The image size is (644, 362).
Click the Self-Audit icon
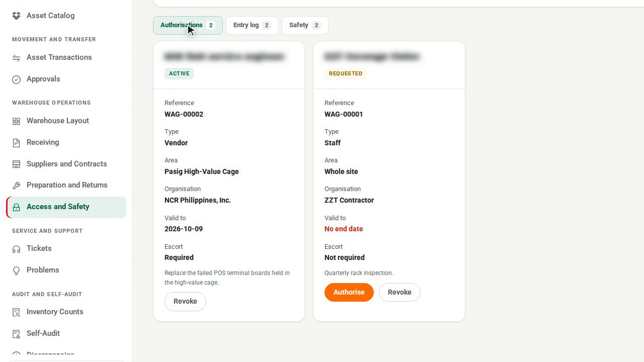(x=16, y=334)
